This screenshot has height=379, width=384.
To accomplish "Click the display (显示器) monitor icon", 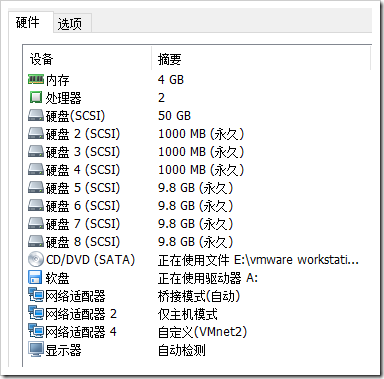I will (36, 349).
